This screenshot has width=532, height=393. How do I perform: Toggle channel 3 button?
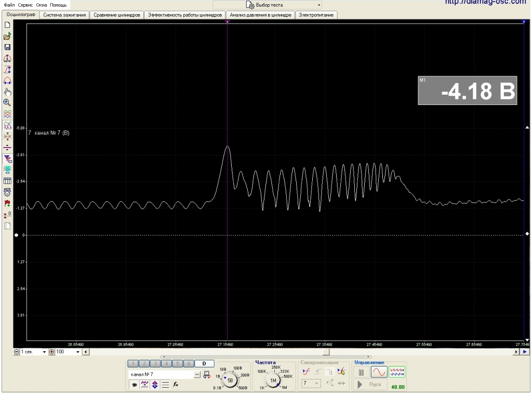[155, 364]
